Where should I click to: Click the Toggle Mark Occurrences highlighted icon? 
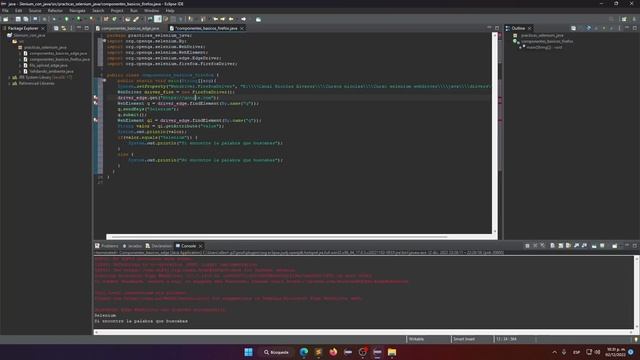[158, 19]
